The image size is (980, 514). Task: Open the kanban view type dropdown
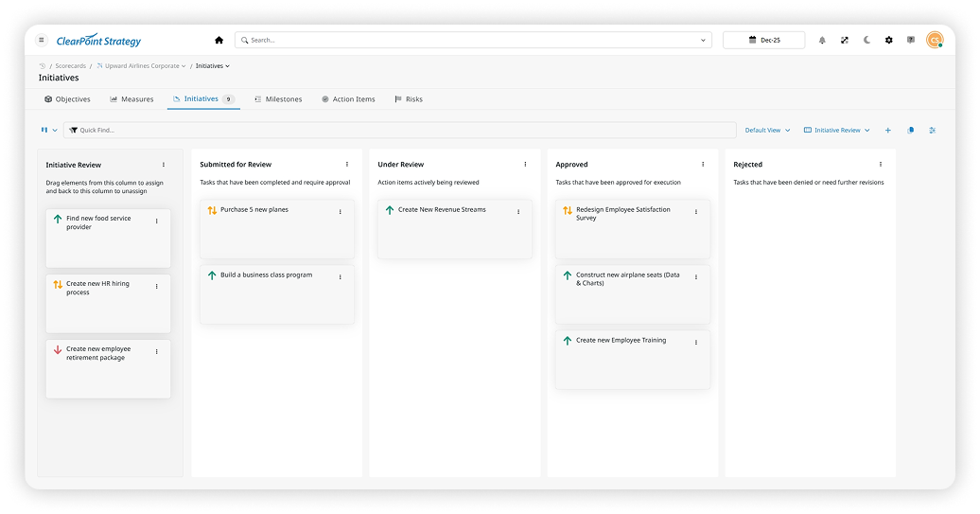tap(48, 130)
